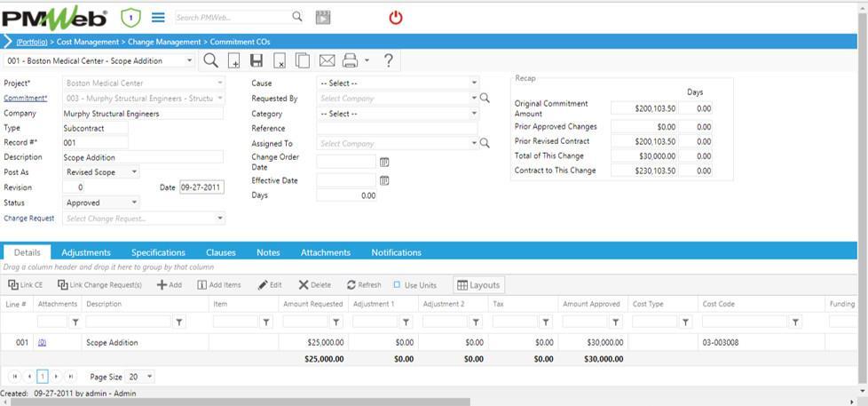Switch to the Clauses tab
This screenshot has height=406, width=868.
221,252
